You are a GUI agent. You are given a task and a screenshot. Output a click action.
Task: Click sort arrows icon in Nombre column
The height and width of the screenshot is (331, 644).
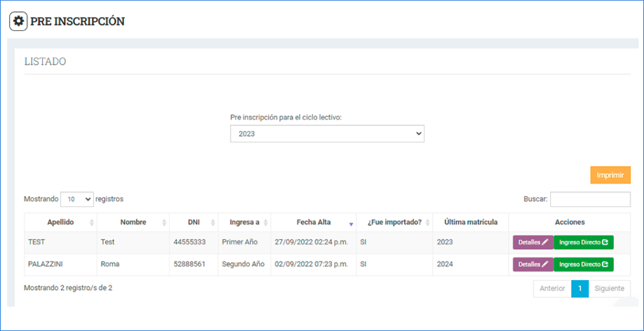point(165,223)
